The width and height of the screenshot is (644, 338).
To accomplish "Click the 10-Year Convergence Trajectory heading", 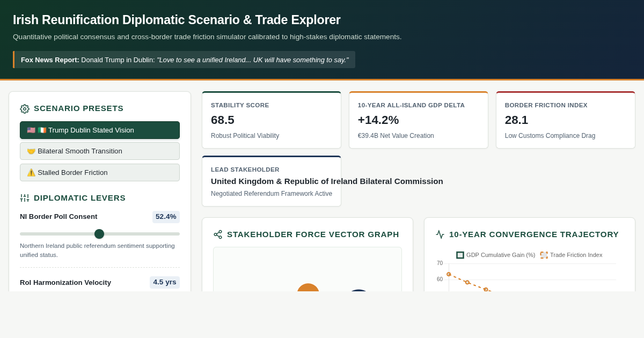I will [534, 234].
